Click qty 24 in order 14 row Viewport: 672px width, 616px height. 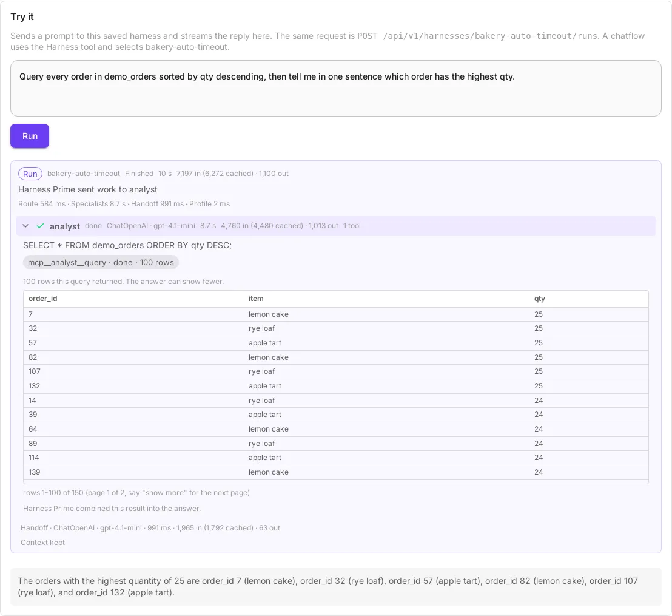539,401
